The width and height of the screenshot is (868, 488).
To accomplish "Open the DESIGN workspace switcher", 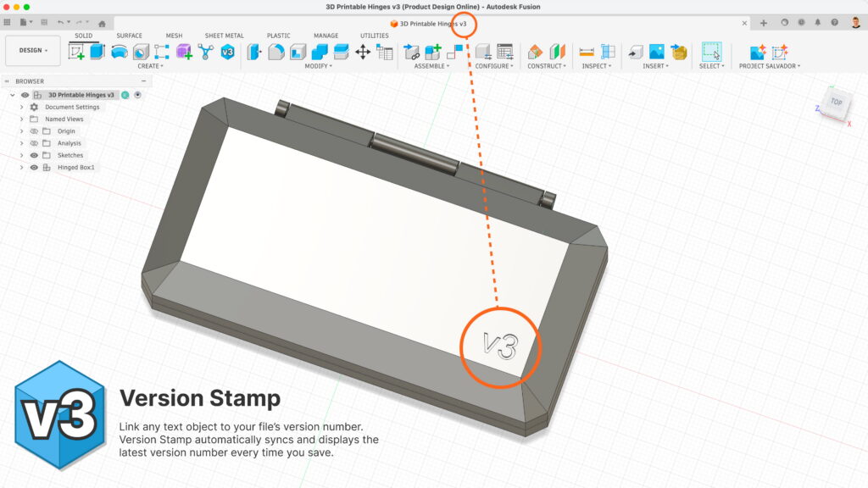I will pyautogui.click(x=31, y=50).
